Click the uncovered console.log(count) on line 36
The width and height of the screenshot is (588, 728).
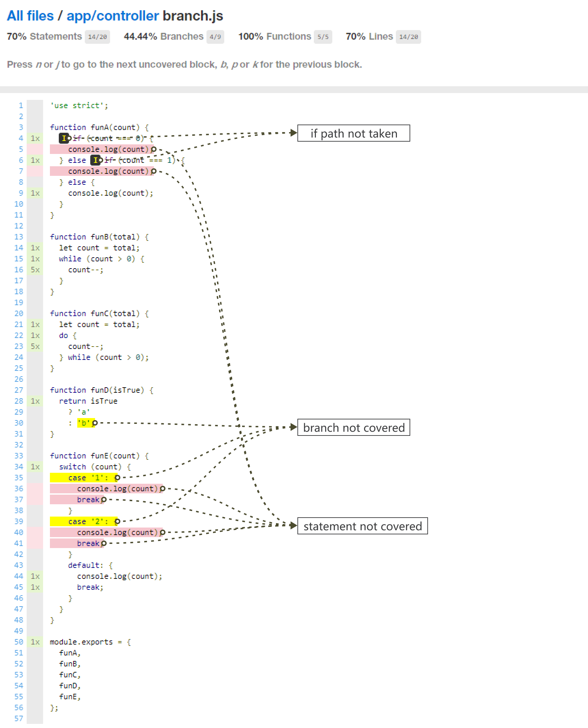coord(106,489)
